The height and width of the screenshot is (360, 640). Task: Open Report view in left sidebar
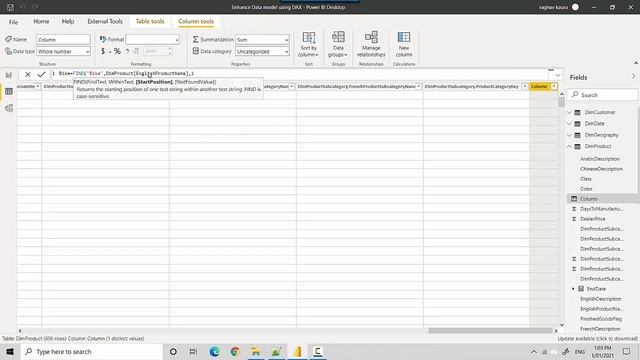9,75
